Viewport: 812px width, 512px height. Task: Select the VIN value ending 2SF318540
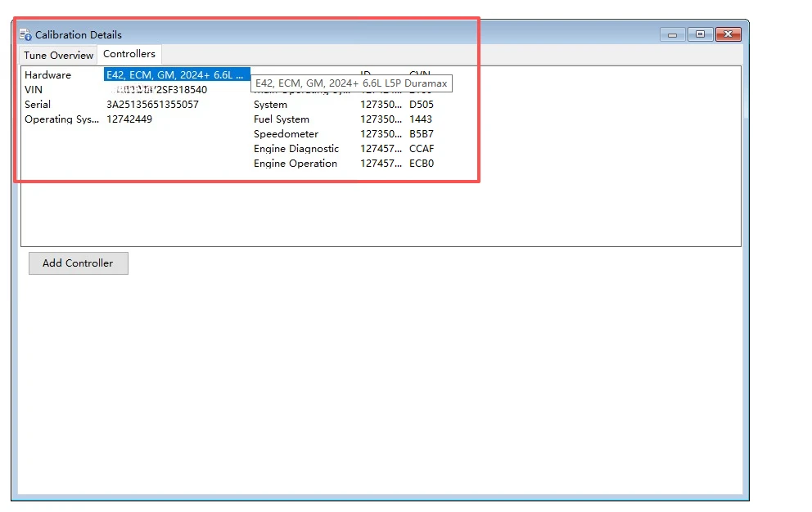point(157,90)
